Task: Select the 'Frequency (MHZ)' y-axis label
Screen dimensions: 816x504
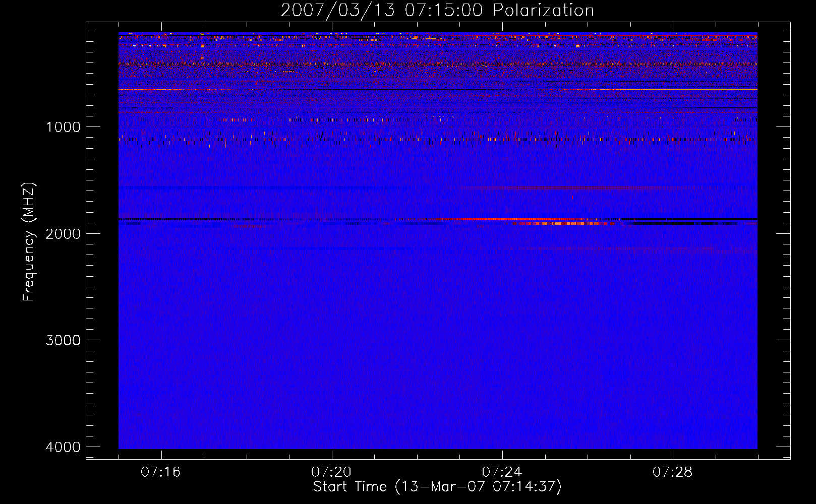Action: (x=29, y=242)
